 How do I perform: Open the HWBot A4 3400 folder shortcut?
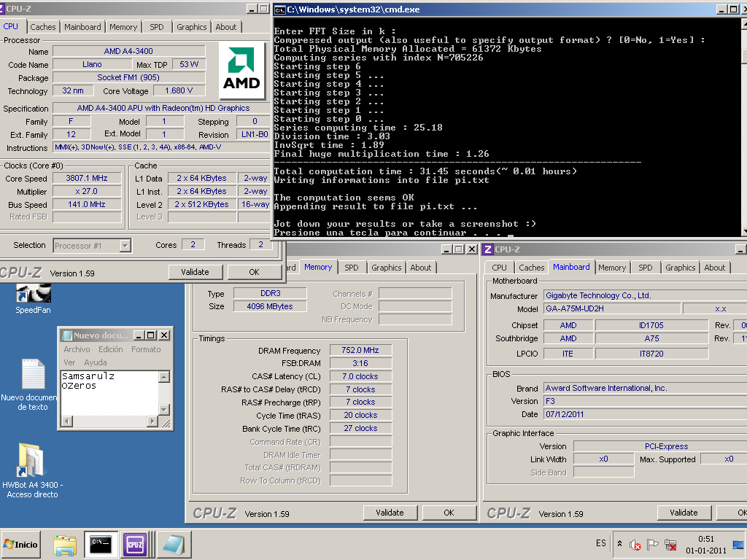pyautogui.click(x=32, y=470)
